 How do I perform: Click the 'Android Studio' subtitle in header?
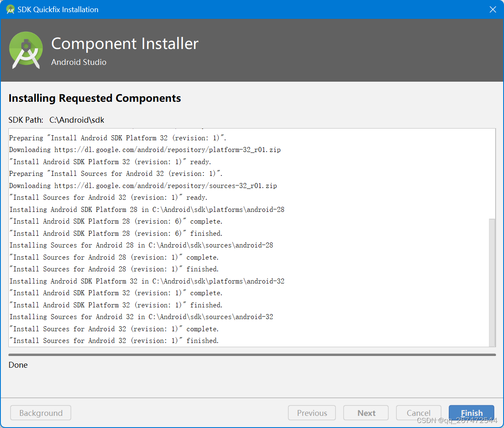point(79,62)
